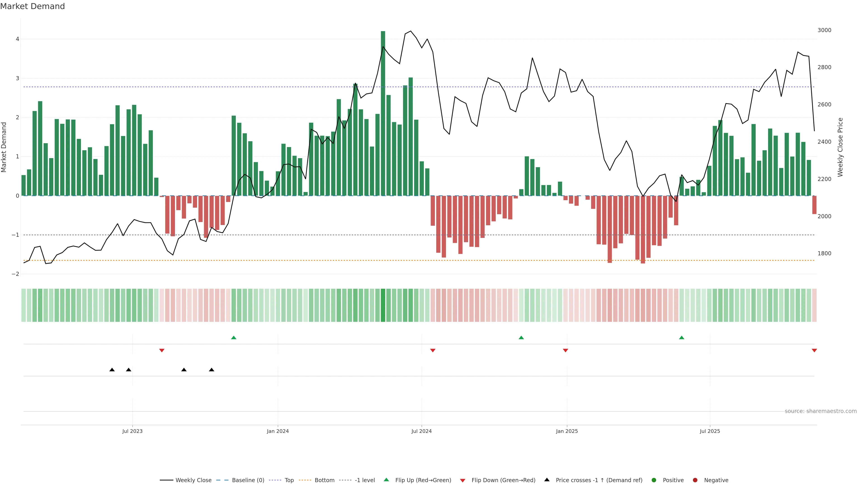Click the Flip Up green triangle legend icon
Screen dimensions: 868x488
(x=387, y=480)
